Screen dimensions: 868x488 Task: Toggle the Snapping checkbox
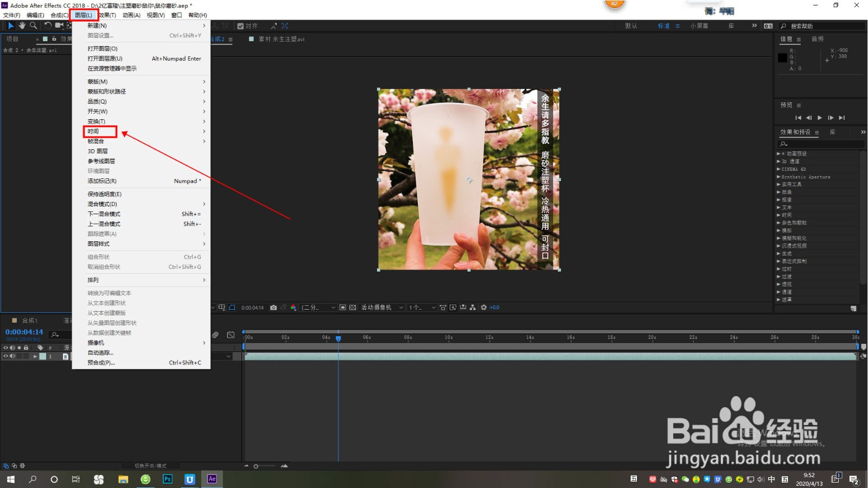(x=240, y=26)
